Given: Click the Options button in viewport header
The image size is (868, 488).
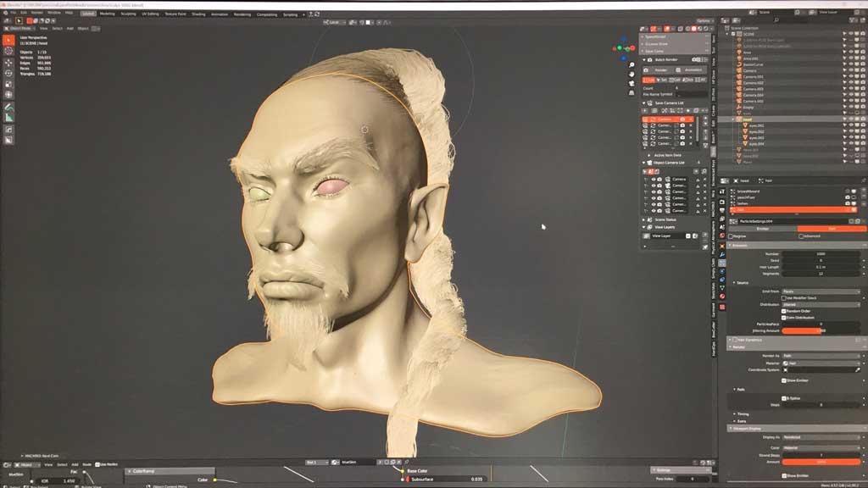Looking at the screenshot, I should (x=704, y=21).
